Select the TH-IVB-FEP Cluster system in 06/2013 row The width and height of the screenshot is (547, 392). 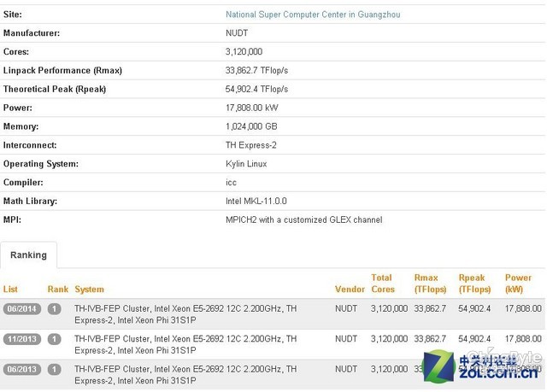click(x=185, y=375)
